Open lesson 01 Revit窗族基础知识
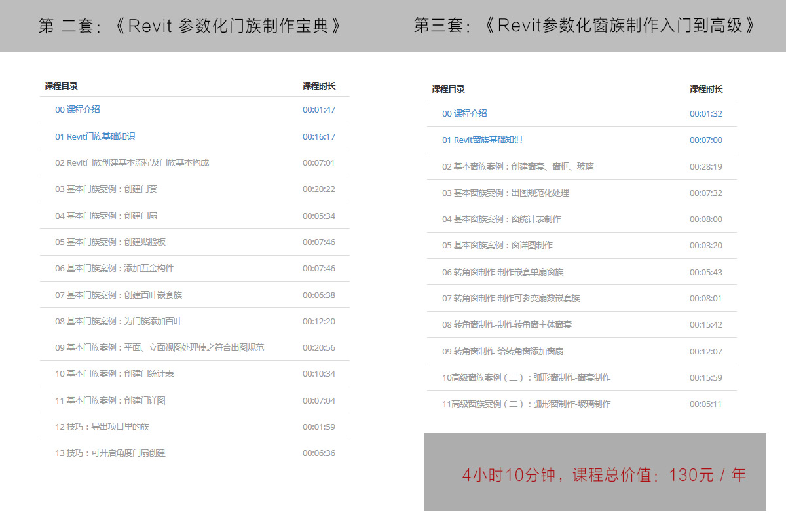786x532 pixels. (x=482, y=140)
